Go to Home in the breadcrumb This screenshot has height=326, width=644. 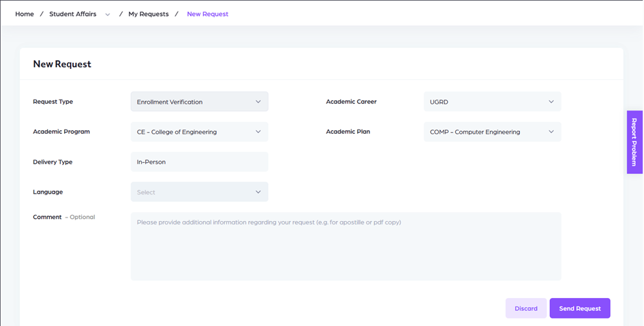(x=25, y=14)
